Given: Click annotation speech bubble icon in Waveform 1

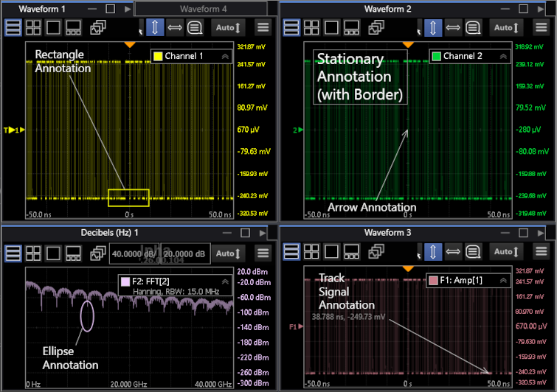Looking at the screenshot, I should [x=195, y=27].
